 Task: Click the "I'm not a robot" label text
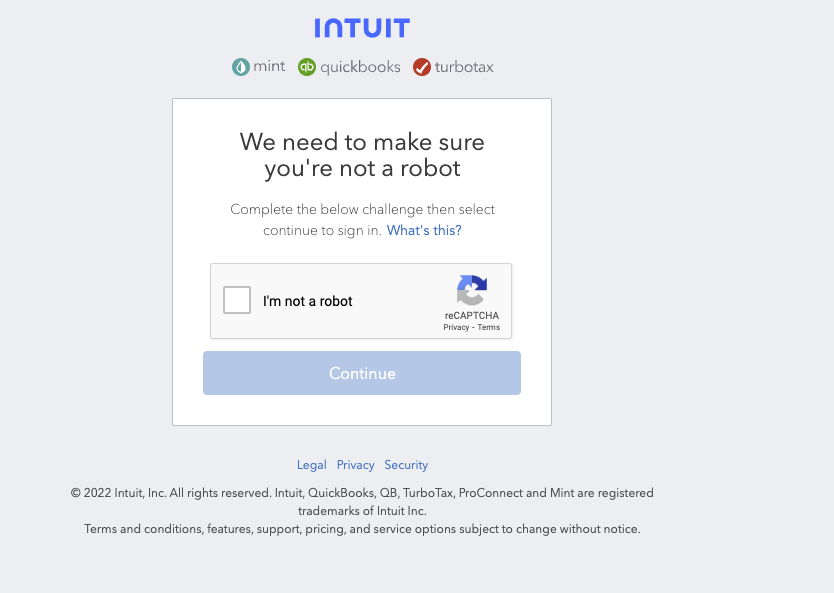tap(308, 301)
